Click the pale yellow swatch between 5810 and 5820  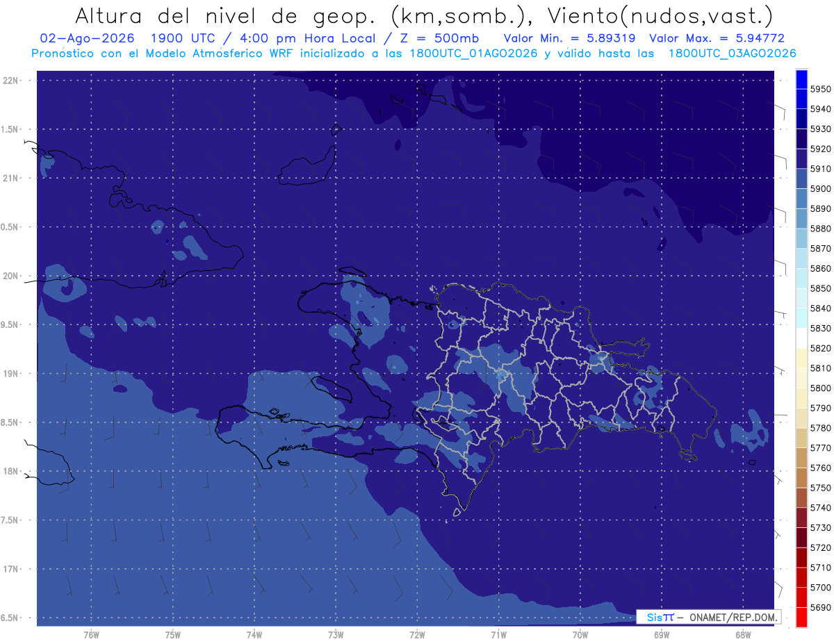point(801,358)
